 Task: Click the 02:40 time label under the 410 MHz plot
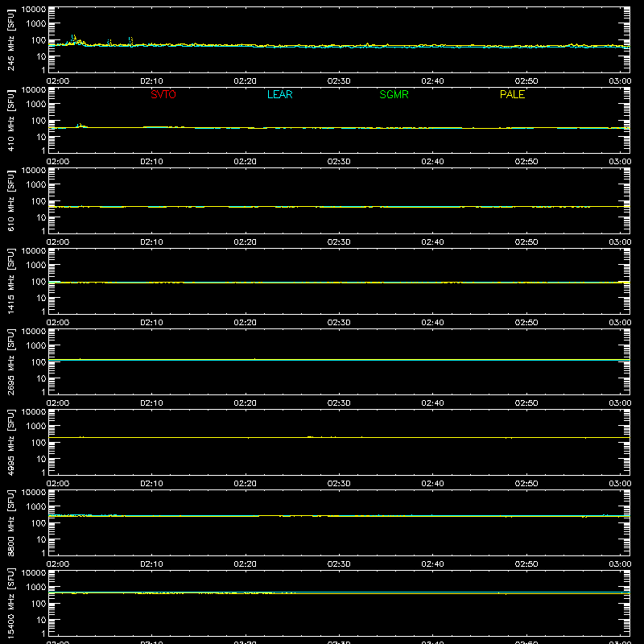coord(432,162)
